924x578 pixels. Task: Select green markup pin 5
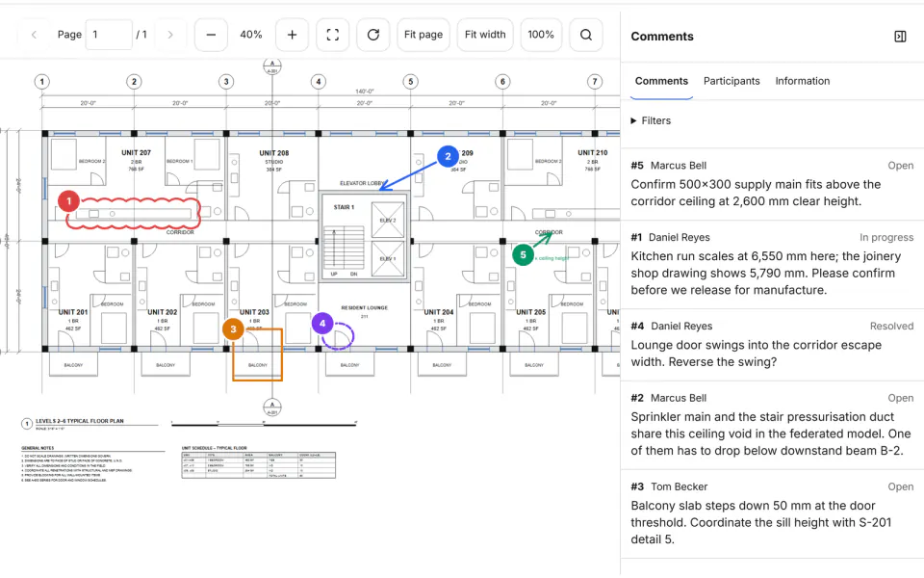coord(523,254)
